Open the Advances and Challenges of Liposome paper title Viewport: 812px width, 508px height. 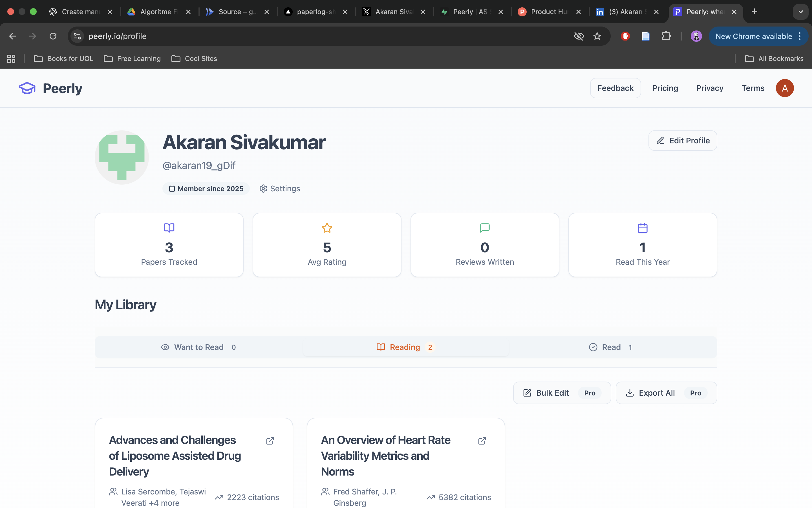tap(175, 456)
